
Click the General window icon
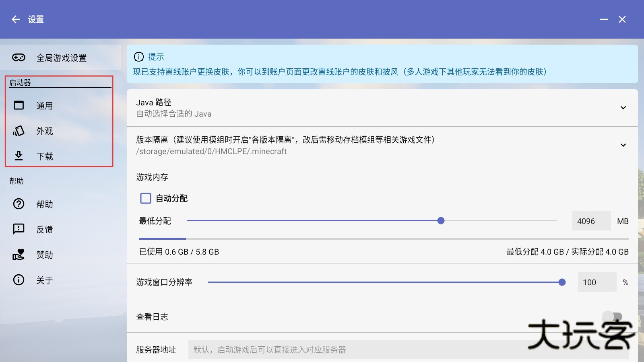(19, 105)
